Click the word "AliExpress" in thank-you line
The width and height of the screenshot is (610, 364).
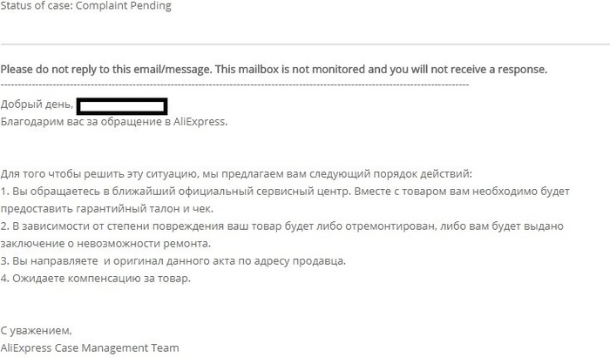click(x=202, y=122)
